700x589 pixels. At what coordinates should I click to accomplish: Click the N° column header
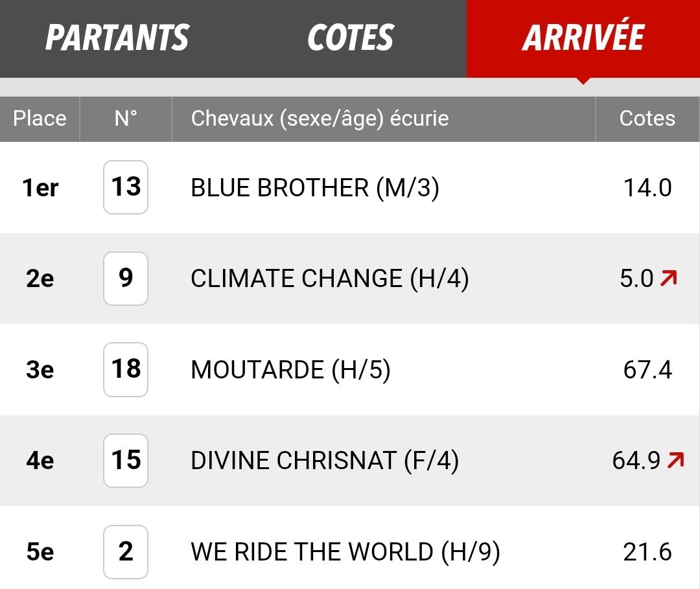[x=126, y=119]
